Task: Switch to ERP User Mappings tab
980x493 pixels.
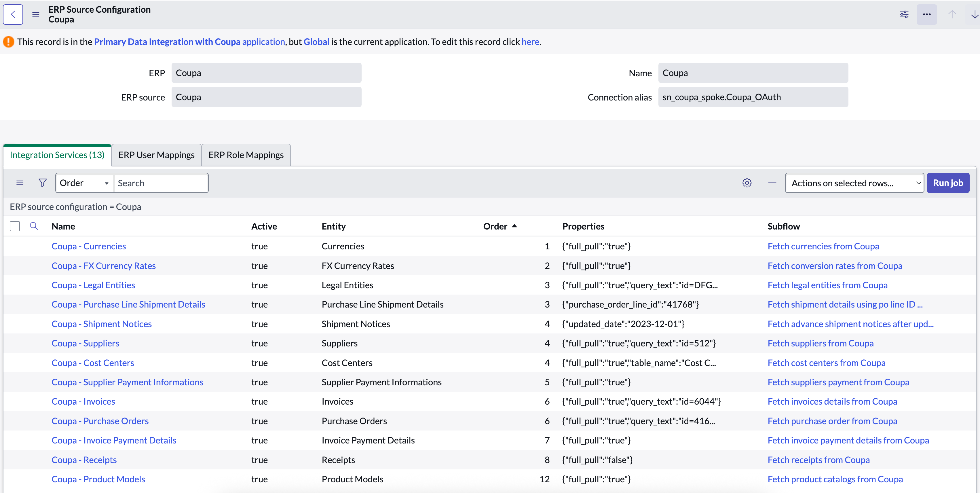Action: click(156, 155)
